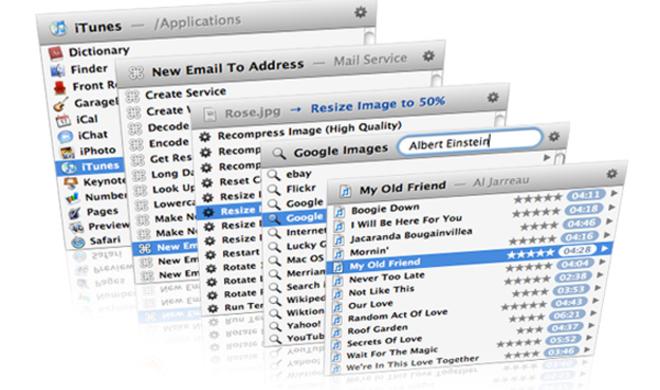
Task: Select the Wikipedia search entry
Action: pos(306,300)
